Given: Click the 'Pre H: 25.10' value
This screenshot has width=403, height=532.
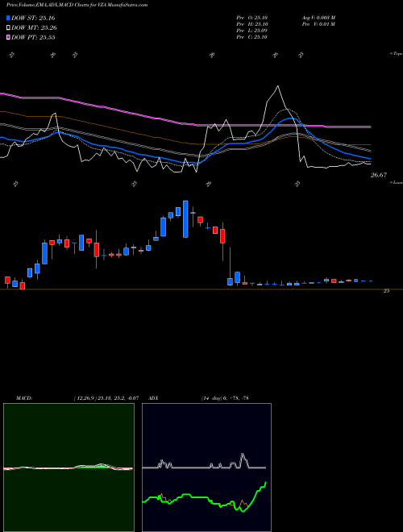Looking at the screenshot, I should click(x=252, y=24).
